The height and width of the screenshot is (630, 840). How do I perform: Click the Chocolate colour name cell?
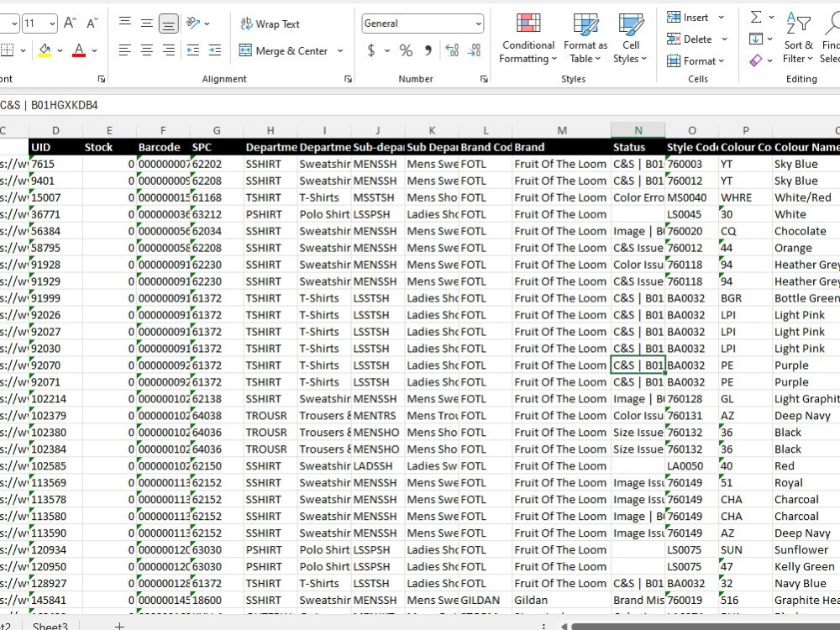[806, 231]
